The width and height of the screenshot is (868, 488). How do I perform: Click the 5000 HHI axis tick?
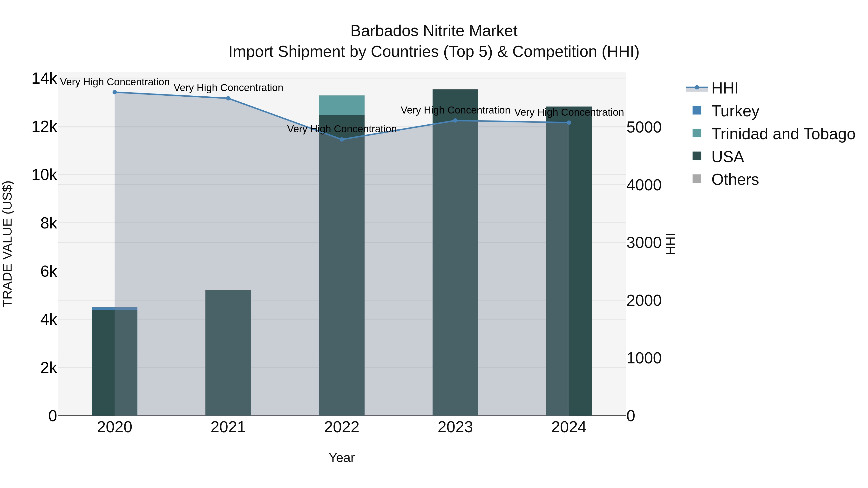pos(644,127)
